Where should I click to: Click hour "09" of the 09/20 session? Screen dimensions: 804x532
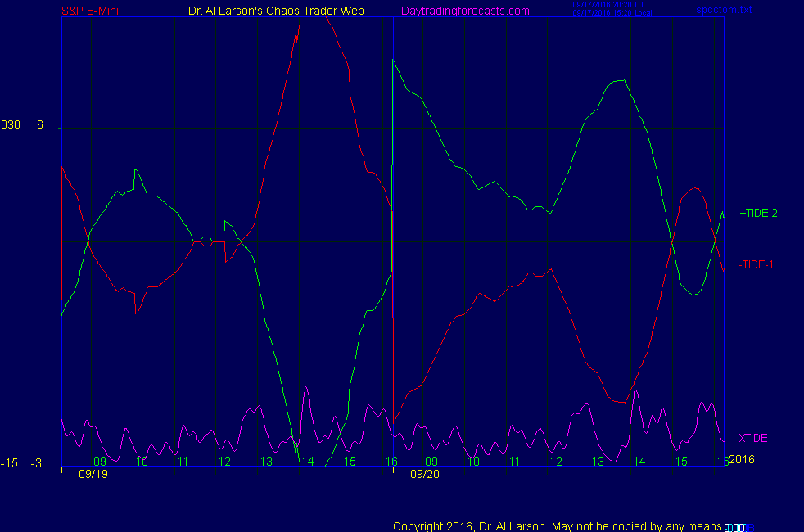point(431,462)
